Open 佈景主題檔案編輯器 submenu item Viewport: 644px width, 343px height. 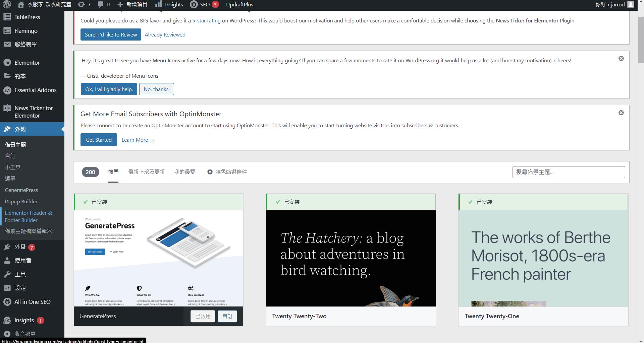[x=29, y=231]
